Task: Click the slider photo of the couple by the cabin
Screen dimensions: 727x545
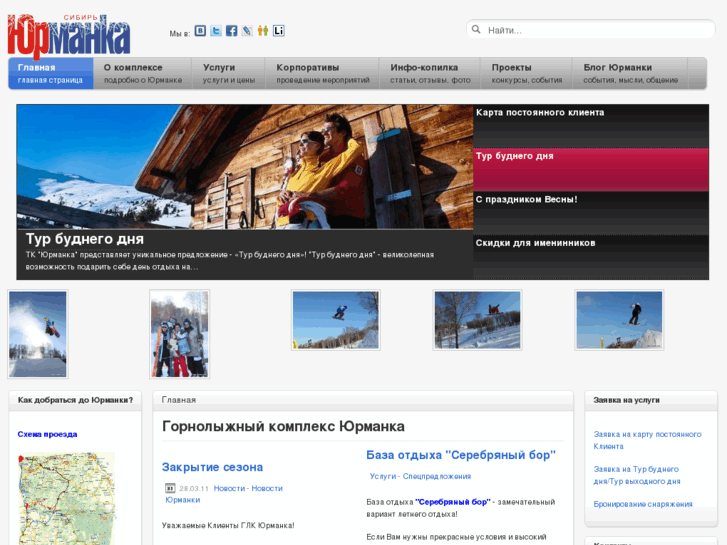Action: click(245, 167)
